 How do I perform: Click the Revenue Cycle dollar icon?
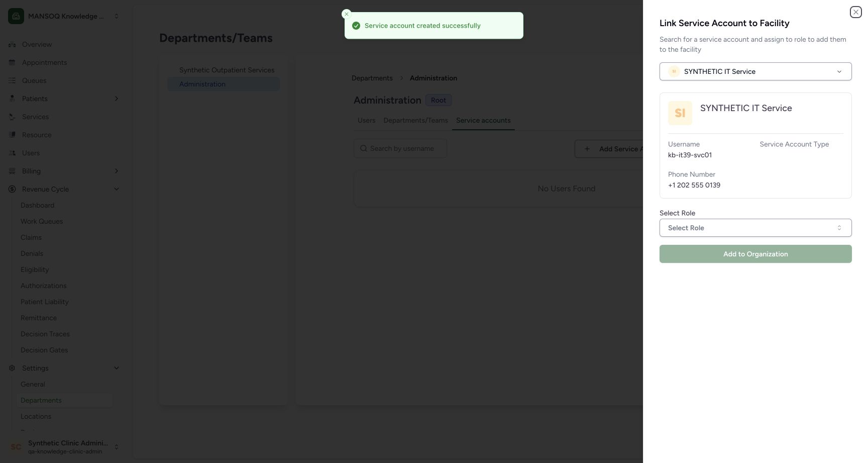(12, 189)
